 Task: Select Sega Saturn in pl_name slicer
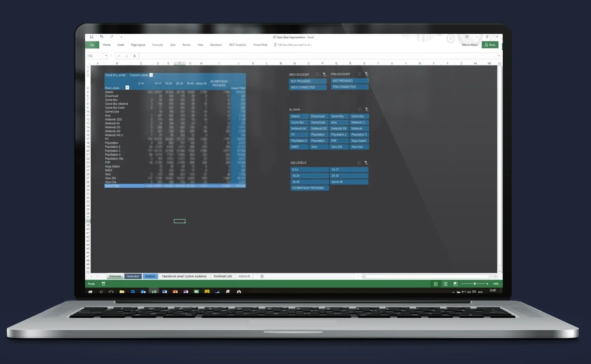(359, 141)
